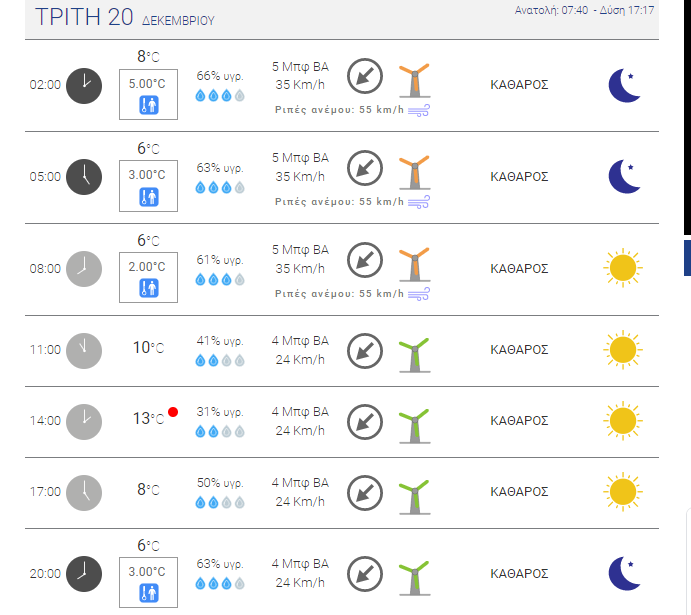The height and width of the screenshot is (615, 691).
Task: Click the ΤΡΙΤΗ 20 date header
Action: click(x=84, y=17)
